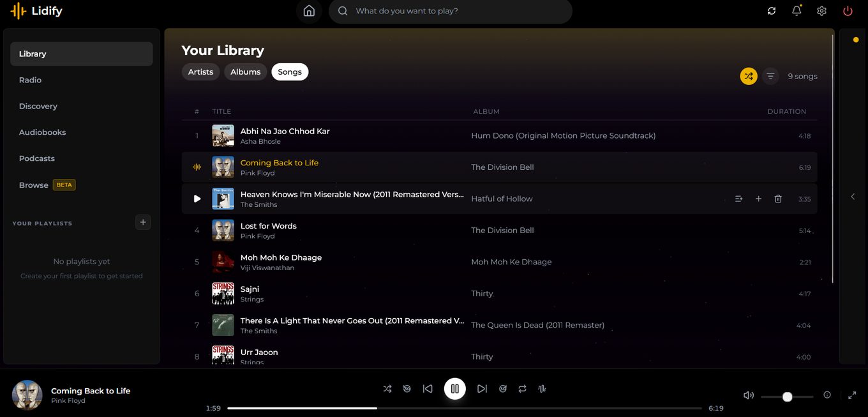The height and width of the screenshot is (417, 868).
Task: Open Audiobooks in the sidebar
Action: pos(82,132)
